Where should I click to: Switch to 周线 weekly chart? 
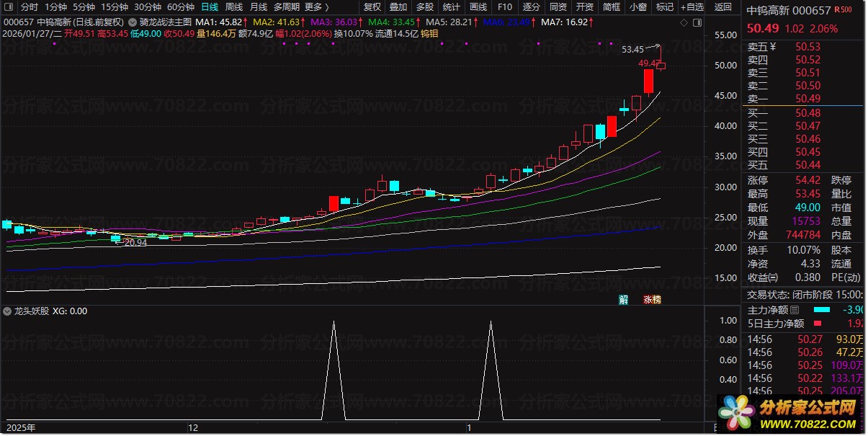tap(234, 6)
